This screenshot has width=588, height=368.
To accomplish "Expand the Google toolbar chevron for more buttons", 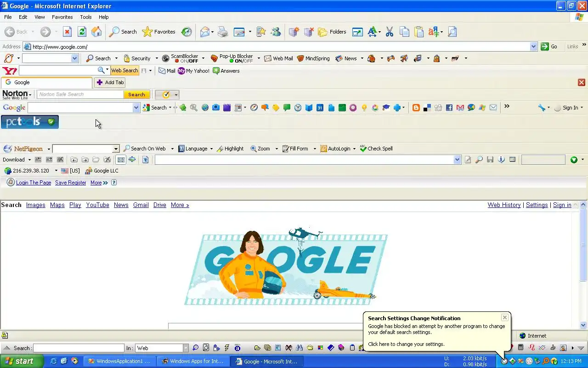I will [x=507, y=106].
